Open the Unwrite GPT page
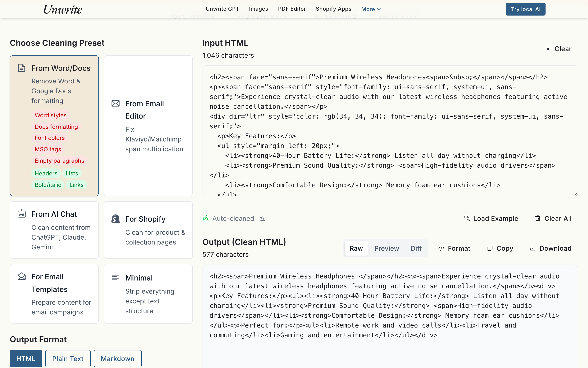Screen dimensions: 588x368 pos(222,9)
